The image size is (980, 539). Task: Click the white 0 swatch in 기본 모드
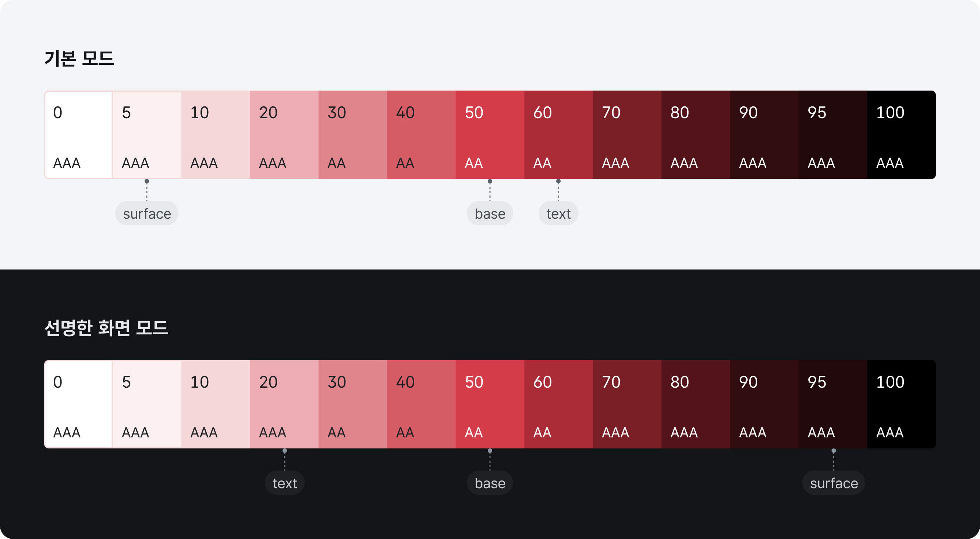(x=78, y=135)
